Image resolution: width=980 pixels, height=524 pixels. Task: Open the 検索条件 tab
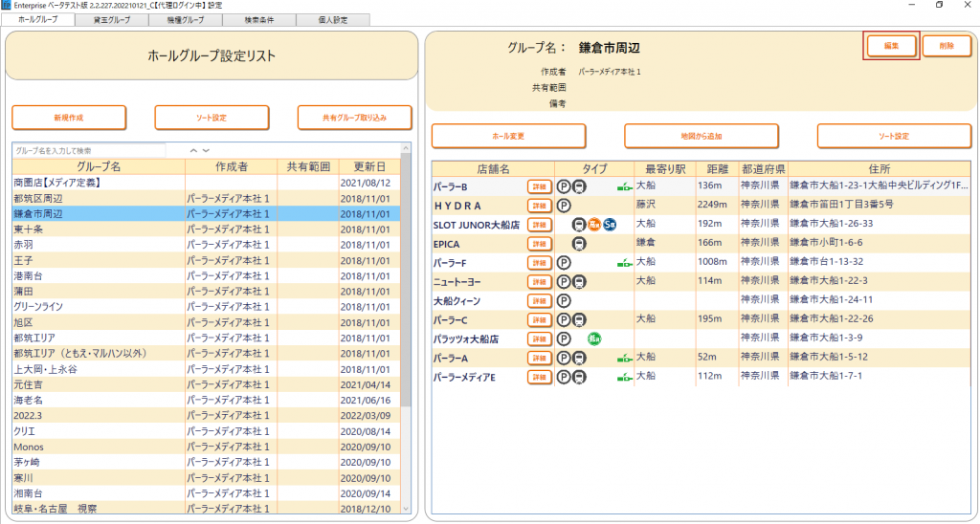259,20
